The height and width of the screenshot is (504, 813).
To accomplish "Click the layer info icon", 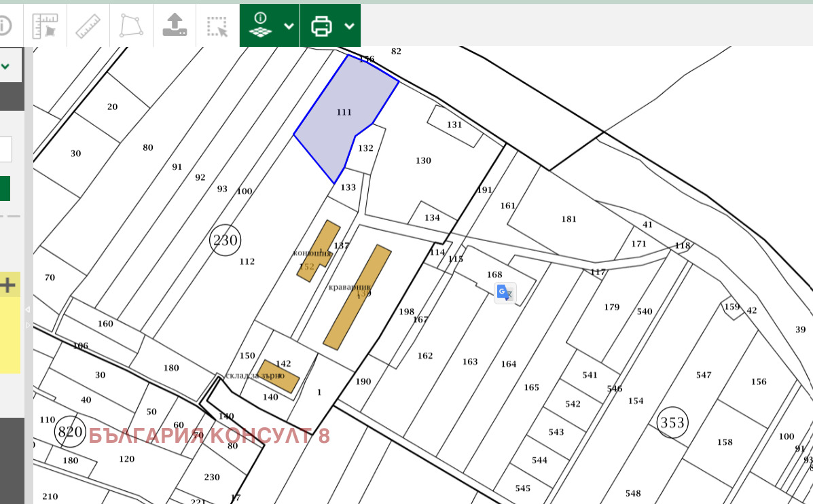I will (261, 26).
